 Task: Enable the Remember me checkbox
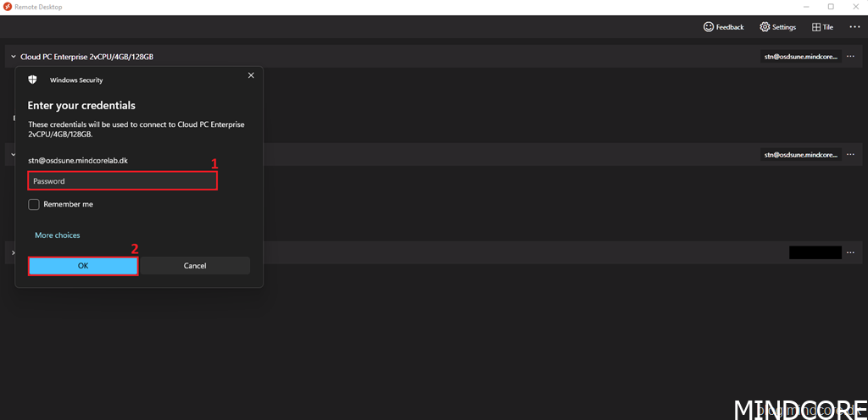34,205
